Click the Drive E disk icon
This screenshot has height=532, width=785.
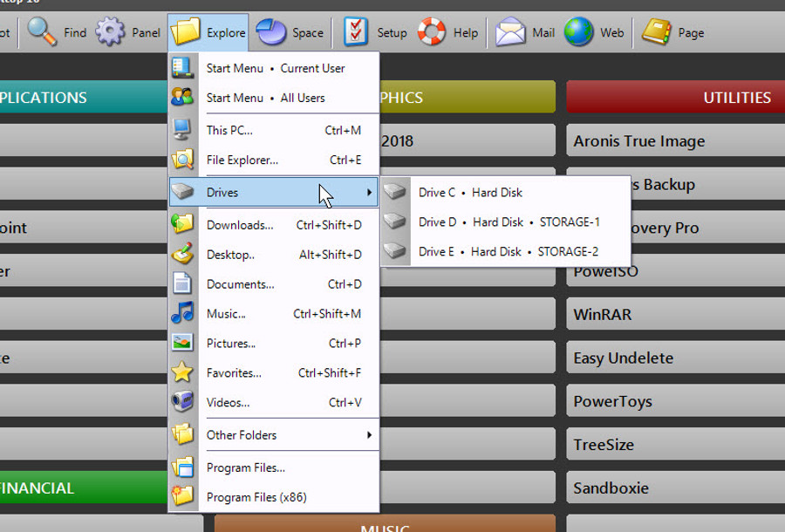(394, 250)
